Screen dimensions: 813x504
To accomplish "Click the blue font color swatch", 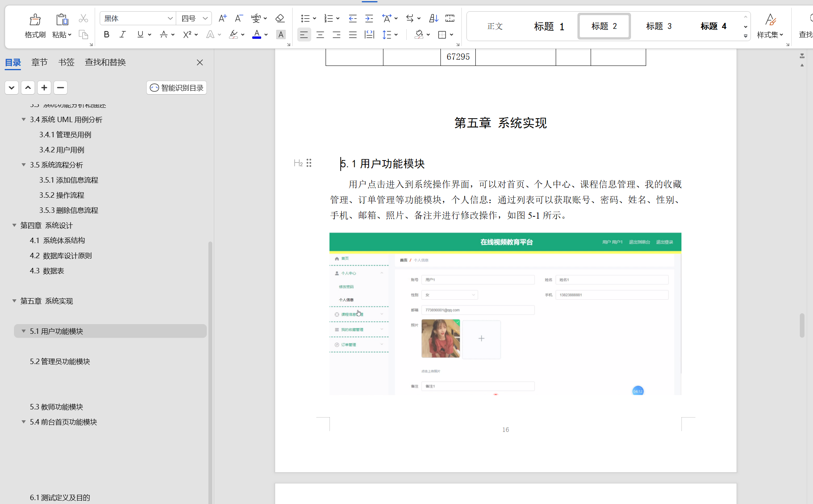I will pos(257,35).
